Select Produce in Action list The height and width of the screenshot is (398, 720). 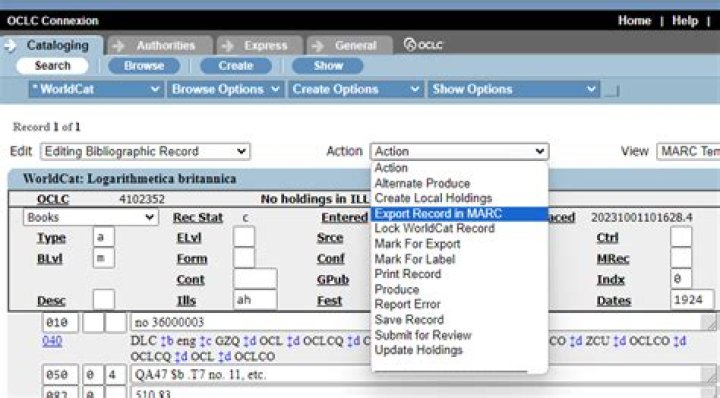coord(459,289)
